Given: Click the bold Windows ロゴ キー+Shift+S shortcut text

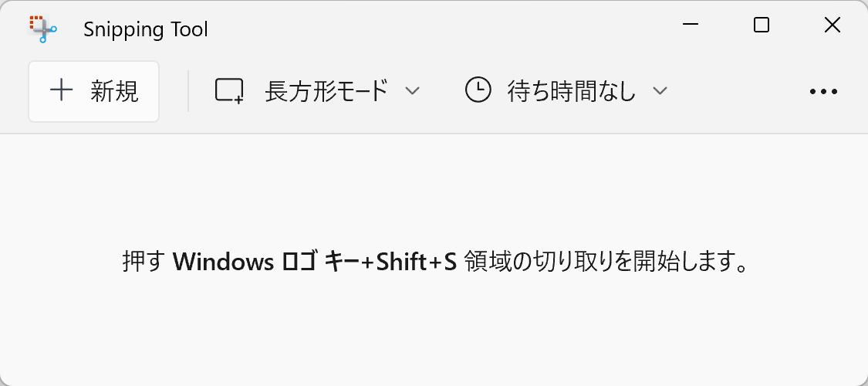Looking at the screenshot, I should (315, 262).
